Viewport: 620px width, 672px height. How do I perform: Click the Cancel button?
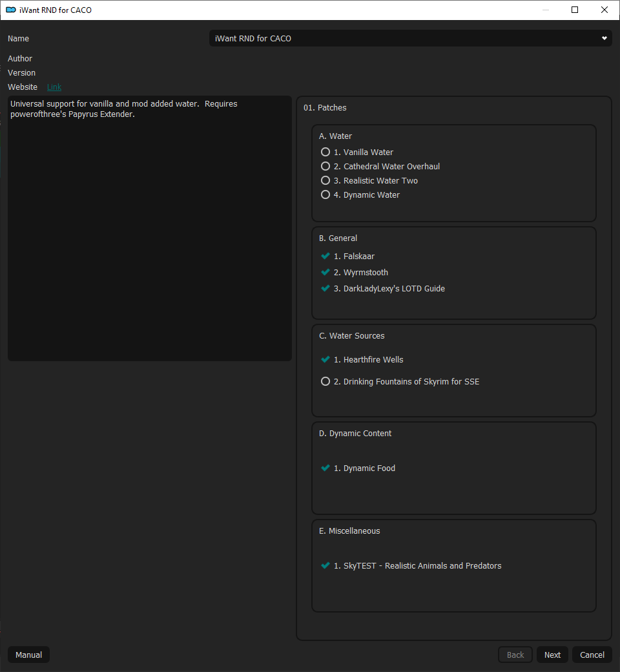point(592,655)
